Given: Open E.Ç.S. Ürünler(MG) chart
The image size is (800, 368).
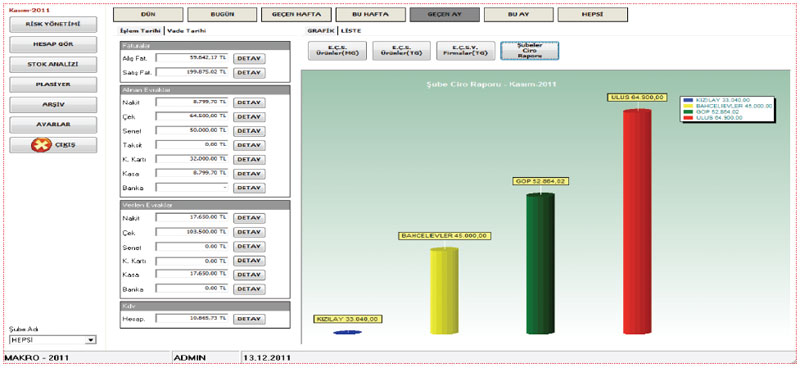Looking at the screenshot, I should tap(337, 51).
